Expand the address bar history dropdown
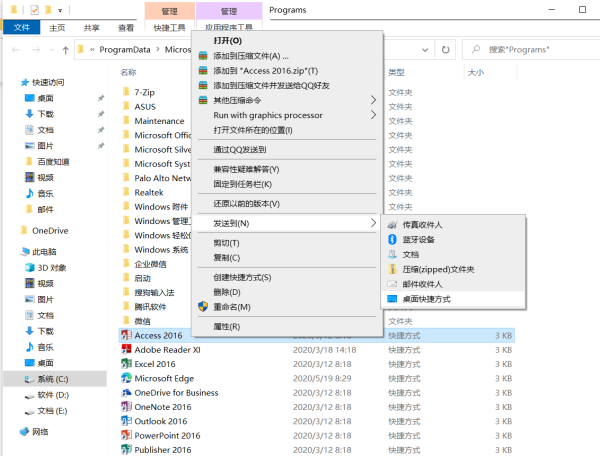 pos(425,50)
